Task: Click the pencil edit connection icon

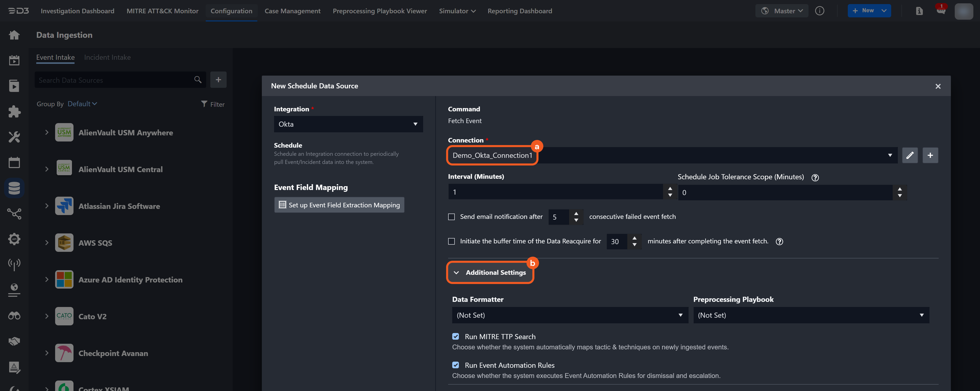Action: coord(910,155)
